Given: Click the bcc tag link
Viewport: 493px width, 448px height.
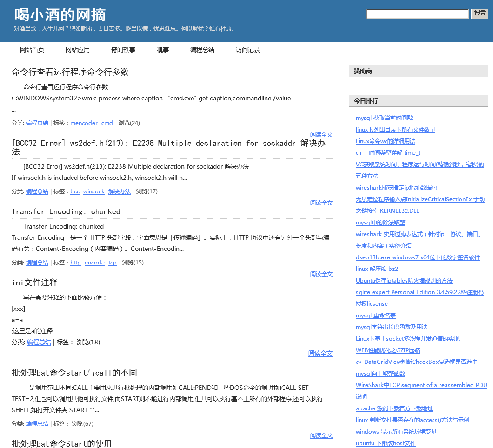Looking at the screenshot, I should click(75, 191).
